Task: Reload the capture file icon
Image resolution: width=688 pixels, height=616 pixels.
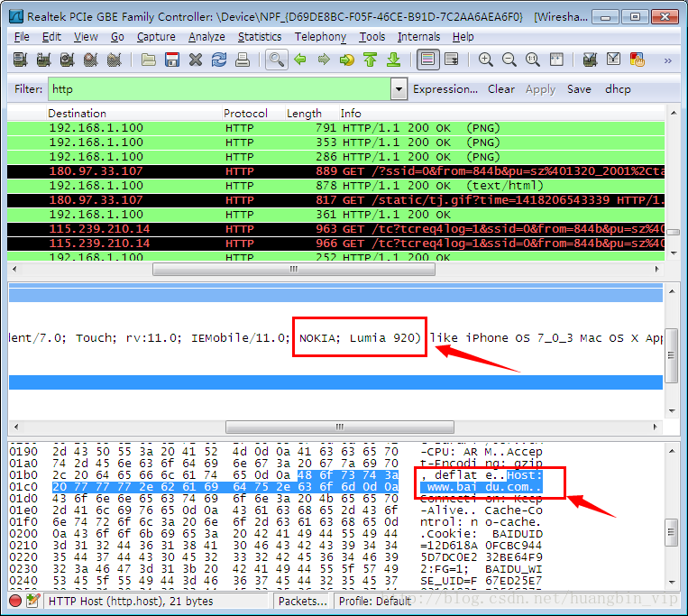Action: (219, 60)
